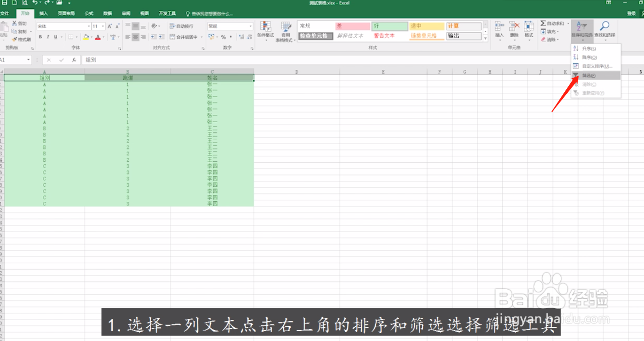Click the Print Preview icon in quick access toolbar
Screen dimensions: 644x341
pos(24,2)
